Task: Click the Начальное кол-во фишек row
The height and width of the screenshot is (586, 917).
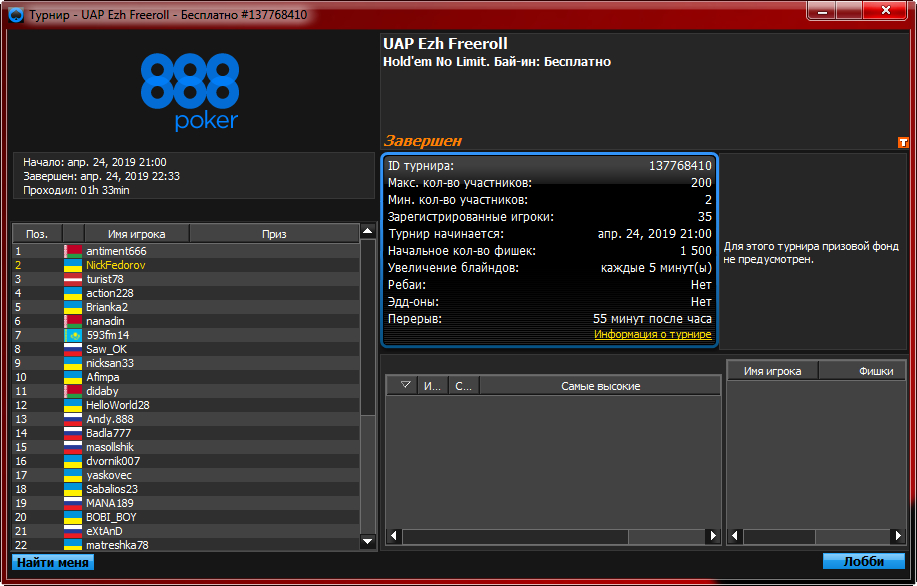Action: coord(550,251)
